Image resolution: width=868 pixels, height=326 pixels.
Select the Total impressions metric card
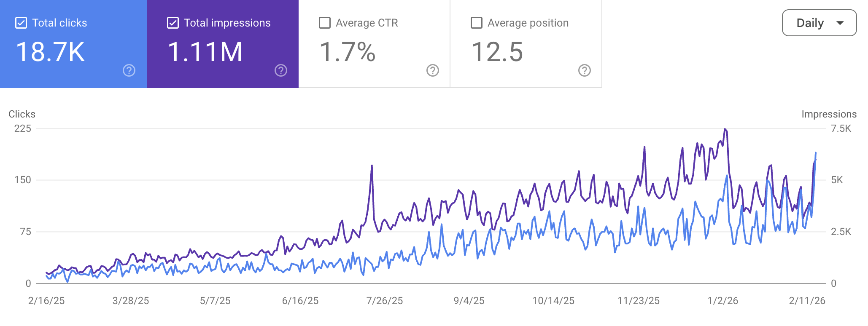pyautogui.click(x=222, y=44)
